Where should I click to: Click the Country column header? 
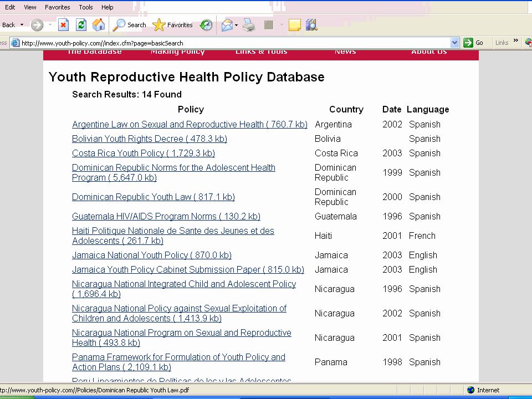click(346, 109)
